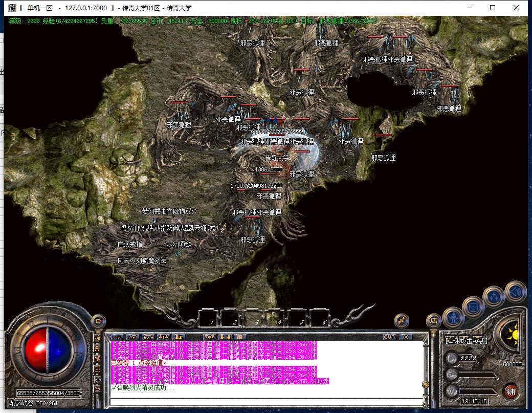Click the Lv level badge
The image size is (532, 413).
point(452,358)
